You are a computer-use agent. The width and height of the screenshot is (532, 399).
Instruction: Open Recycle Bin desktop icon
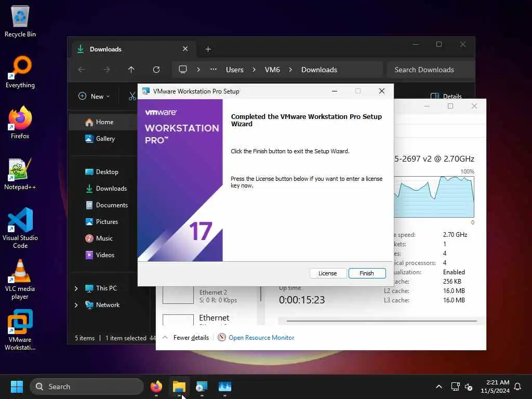coord(20,21)
